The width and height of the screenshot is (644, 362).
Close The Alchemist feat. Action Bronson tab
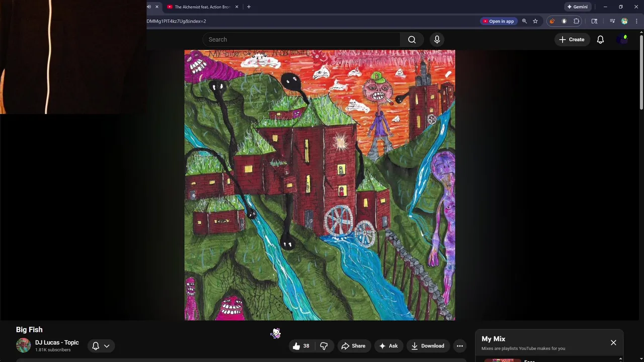coord(236,7)
